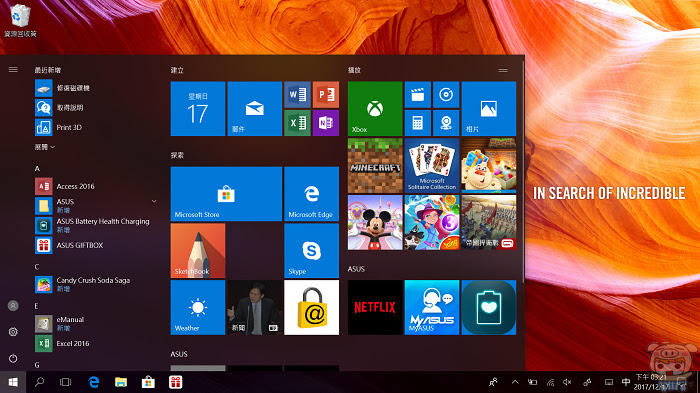This screenshot has width=700, height=393.
Task: Open the Calculator small tile
Action: coord(417,122)
